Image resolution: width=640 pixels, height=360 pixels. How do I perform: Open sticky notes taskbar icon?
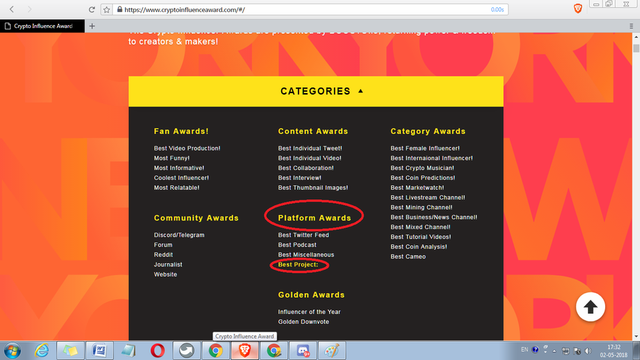70,351
